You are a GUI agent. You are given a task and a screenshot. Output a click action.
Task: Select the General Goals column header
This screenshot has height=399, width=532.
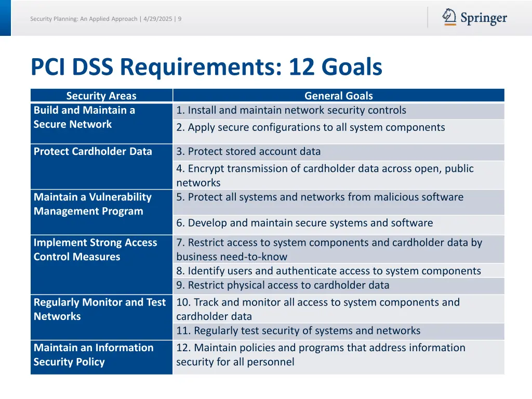[x=338, y=96]
